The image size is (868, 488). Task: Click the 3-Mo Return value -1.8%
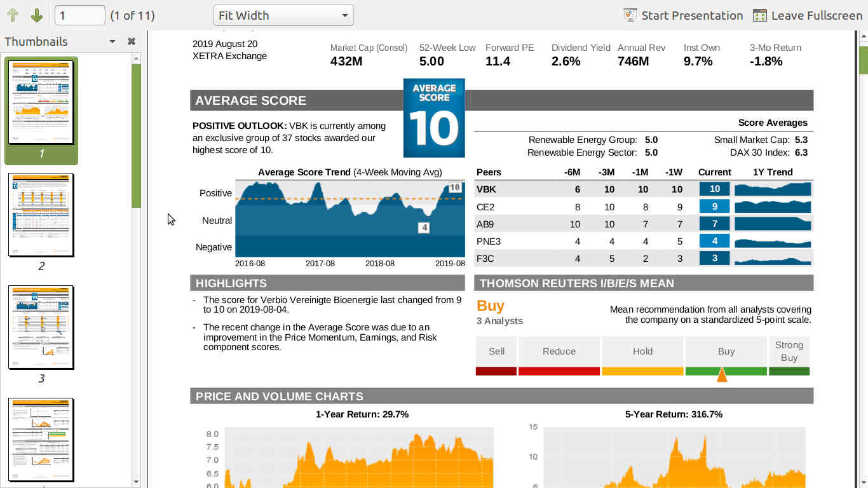766,62
